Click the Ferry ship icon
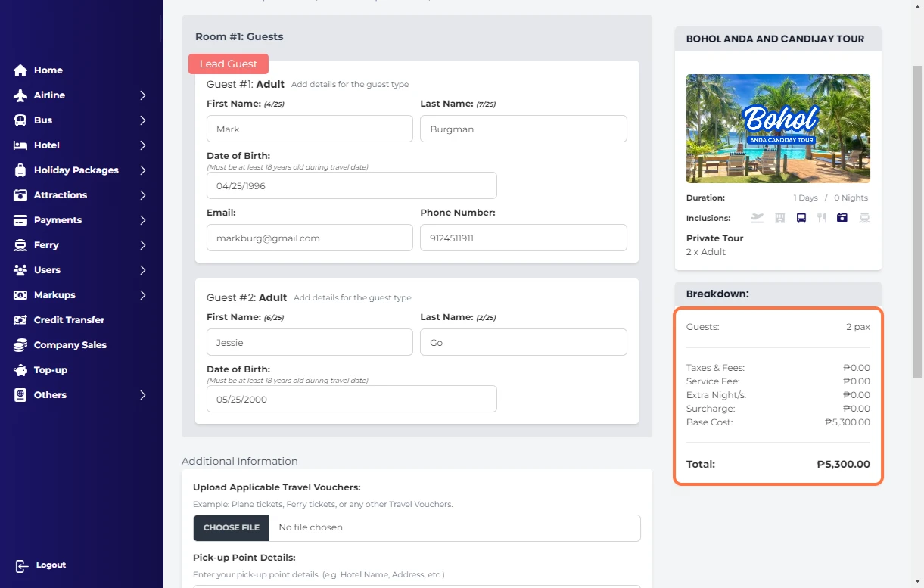The width and height of the screenshot is (924, 588). (20, 245)
